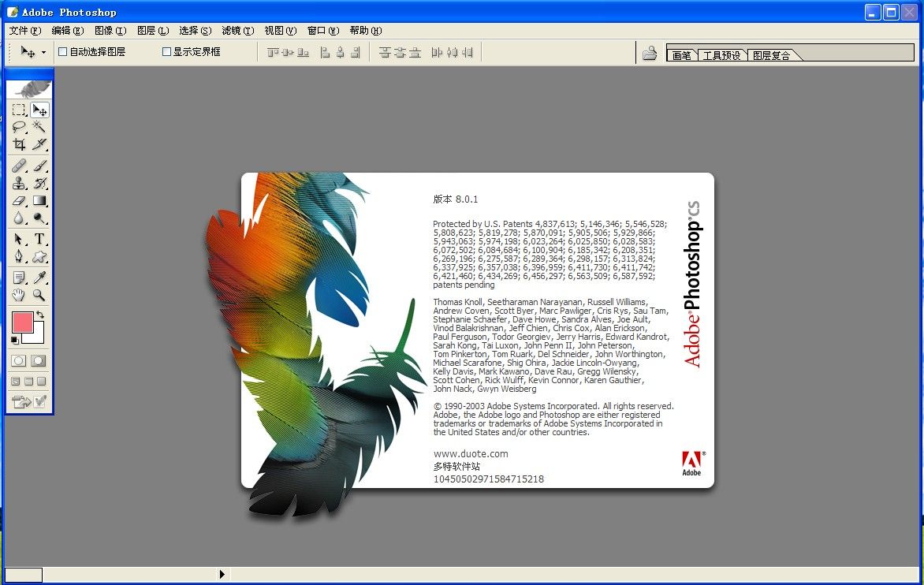Select the History Brush tool
This screenshot has width=924, height=585.
click(x=39, y=183)
